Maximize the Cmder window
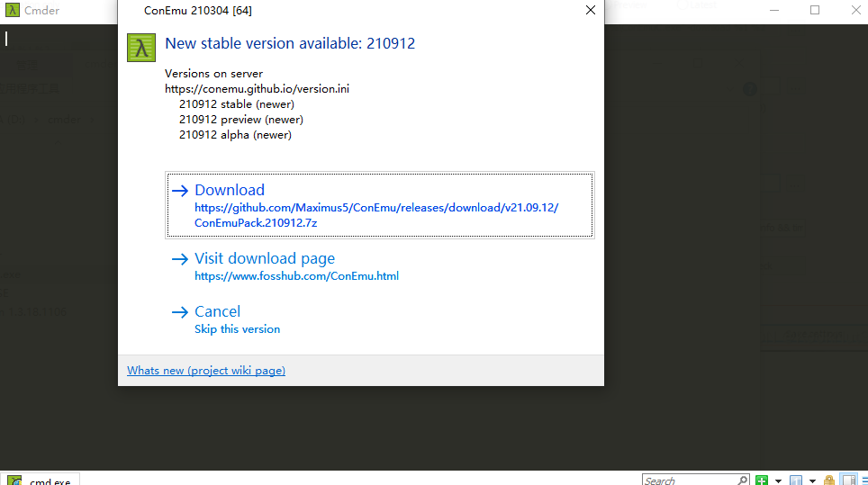This screenshot has height=485, width=868. tap(814, 10)
